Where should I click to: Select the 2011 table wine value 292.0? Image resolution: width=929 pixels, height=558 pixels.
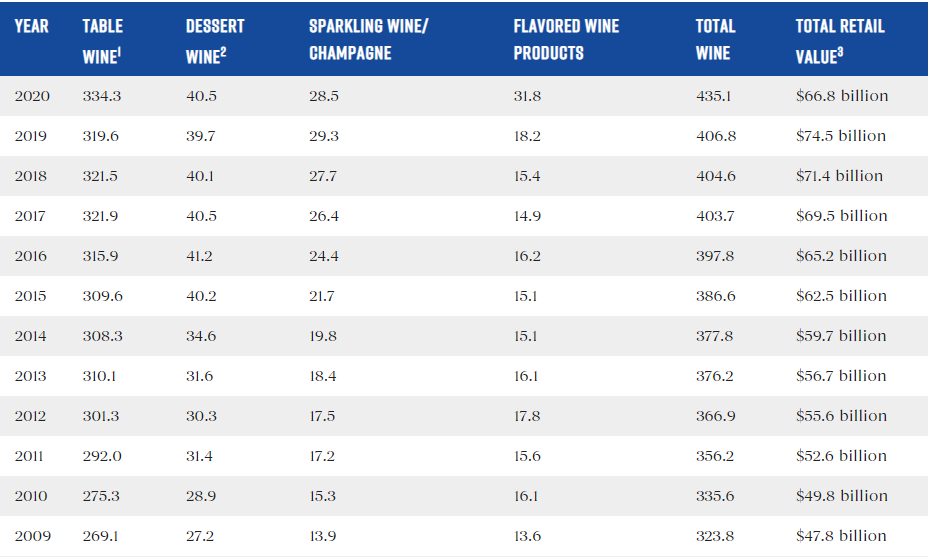pyautogui.click(x=102, y=456)
